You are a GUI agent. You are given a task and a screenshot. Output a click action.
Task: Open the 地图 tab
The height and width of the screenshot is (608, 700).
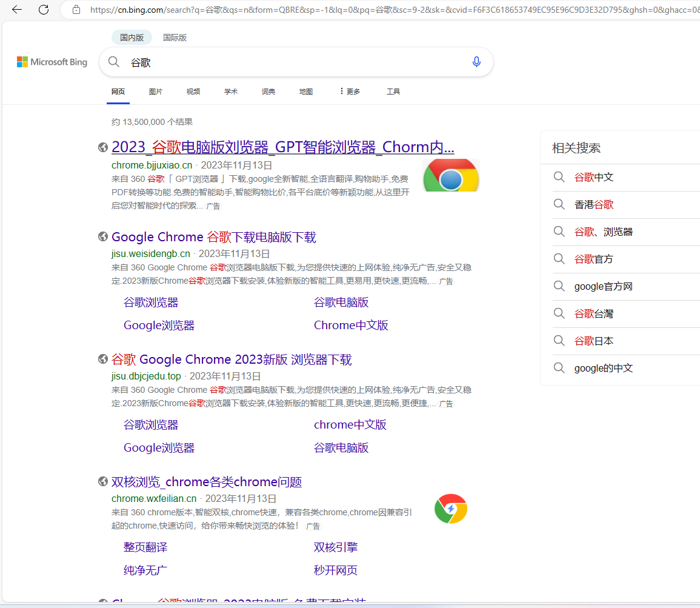(306, 92)
